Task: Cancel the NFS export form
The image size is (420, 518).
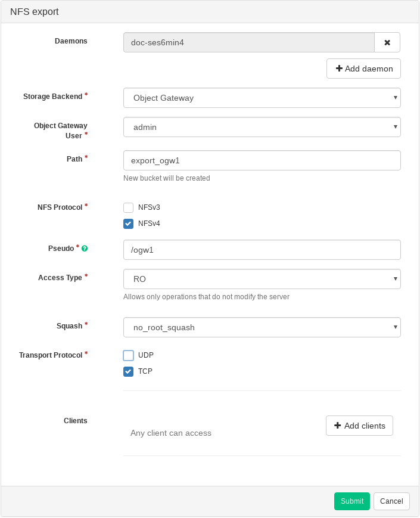Action: coord(391,501)
